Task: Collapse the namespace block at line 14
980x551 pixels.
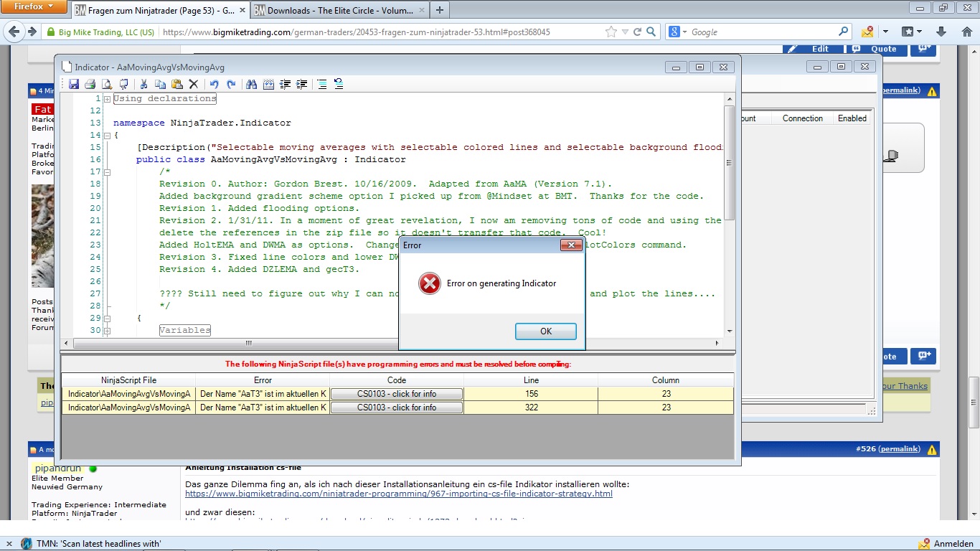Action: (107, 136)
